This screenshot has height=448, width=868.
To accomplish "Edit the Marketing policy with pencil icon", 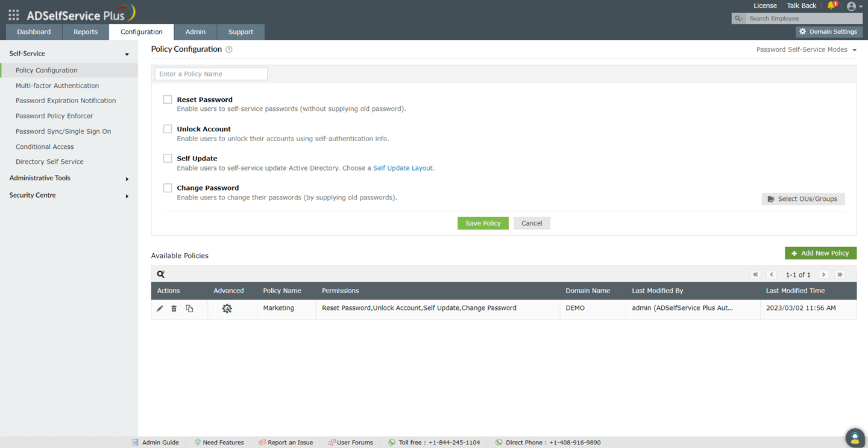I will pos(160,309).
